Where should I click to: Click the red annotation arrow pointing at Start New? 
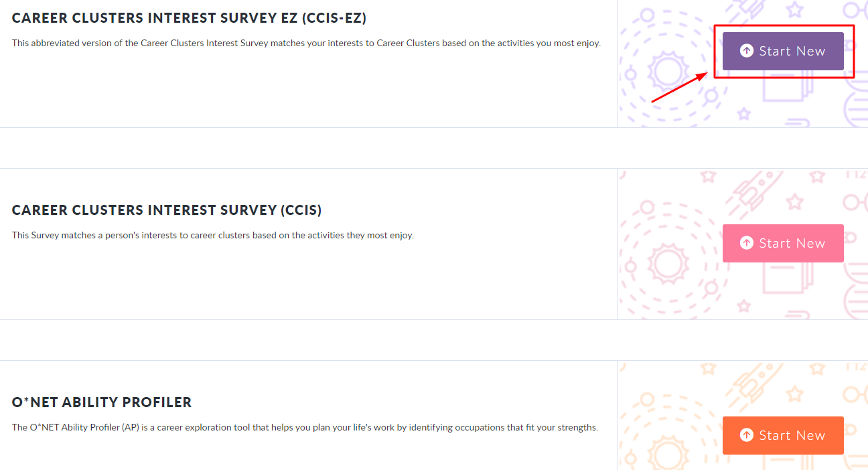tap(679, 87)
